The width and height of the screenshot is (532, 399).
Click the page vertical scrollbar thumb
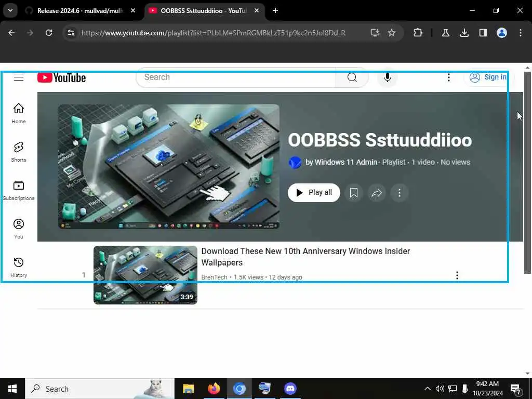[x=527, y=172]
